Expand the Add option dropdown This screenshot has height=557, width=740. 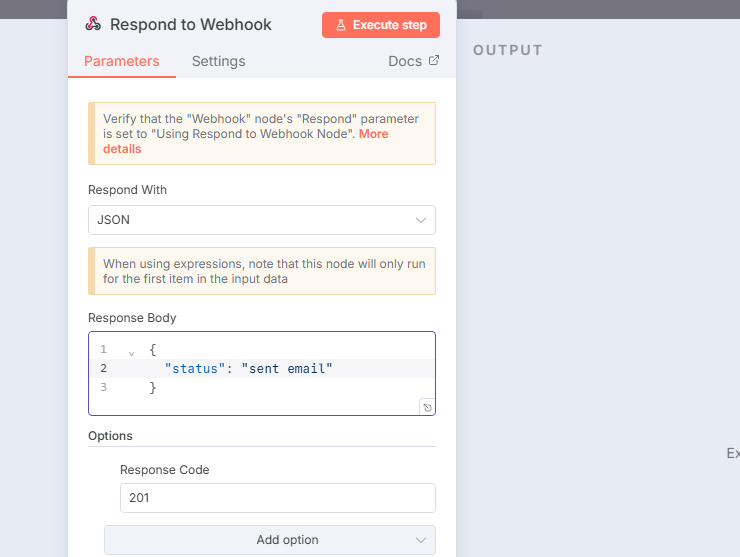[270, 540]
